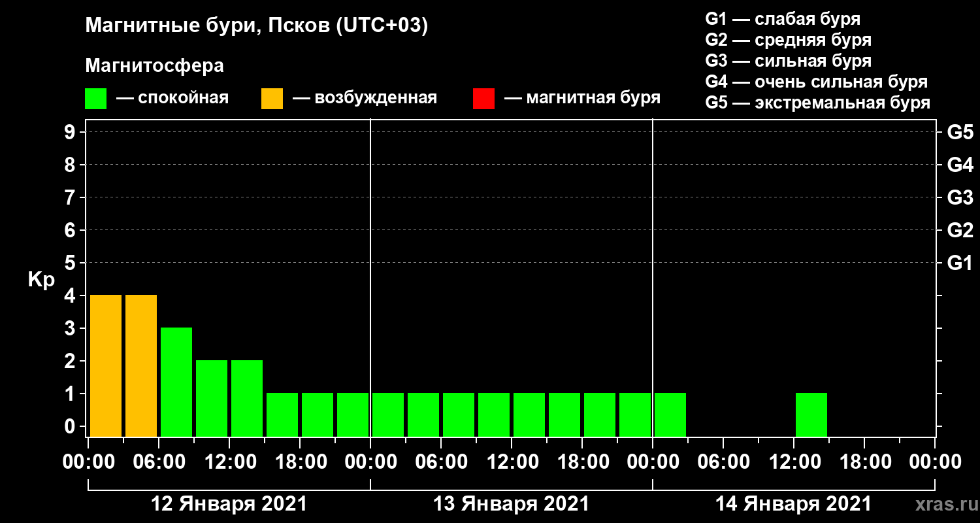
Task: Click the final '00:00' label at the axis end
Action: click(x=935, y=462)
